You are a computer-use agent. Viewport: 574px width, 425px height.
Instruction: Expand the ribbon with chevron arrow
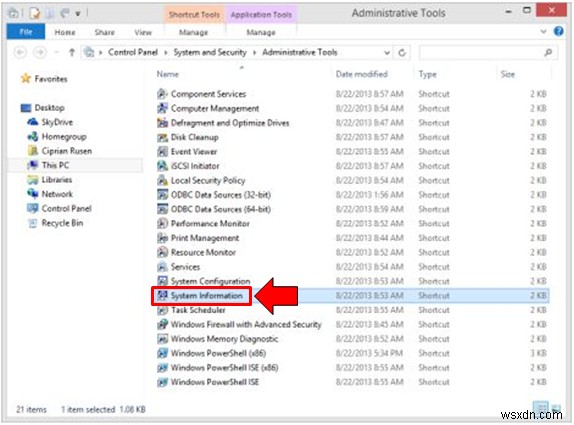[544, 31]
